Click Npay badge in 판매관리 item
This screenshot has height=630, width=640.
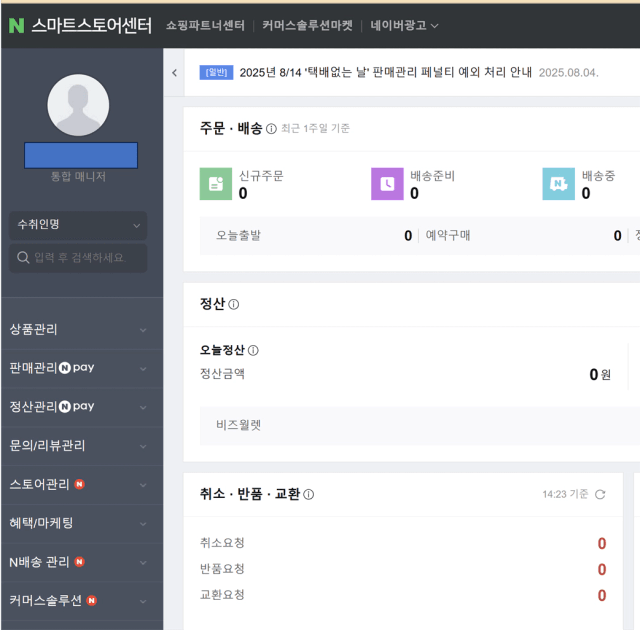tap(77, 368)
